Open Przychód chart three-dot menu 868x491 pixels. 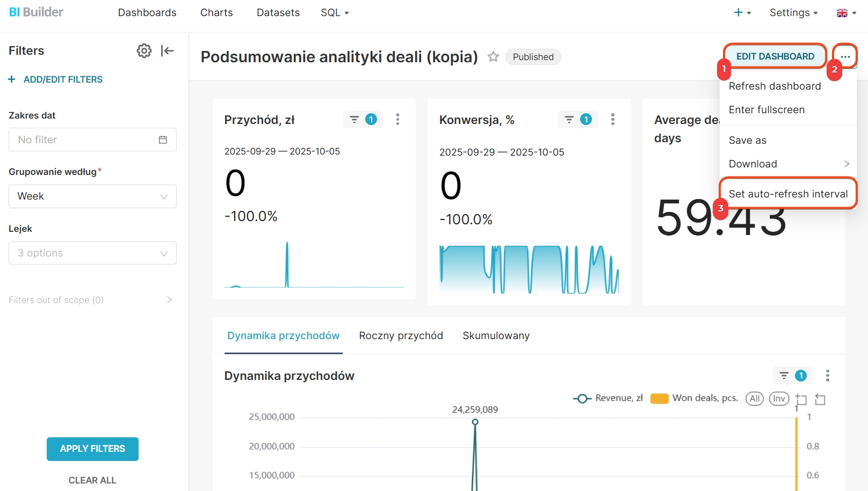coord(397,119)
